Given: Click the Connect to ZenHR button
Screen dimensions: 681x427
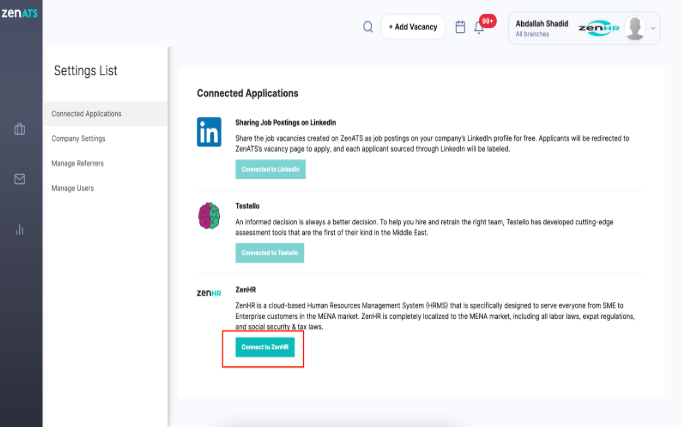Looking at the screenshot, I should [265, 347].
